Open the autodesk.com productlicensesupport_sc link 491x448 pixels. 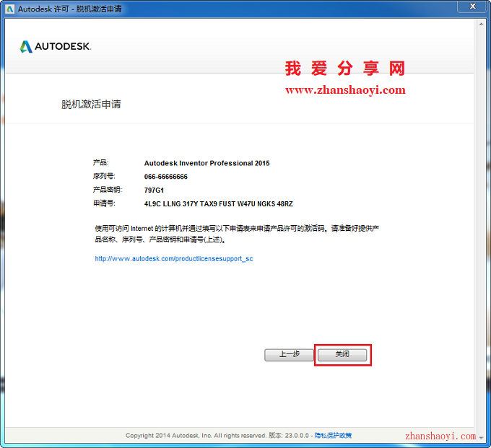(x=174, y=259)
